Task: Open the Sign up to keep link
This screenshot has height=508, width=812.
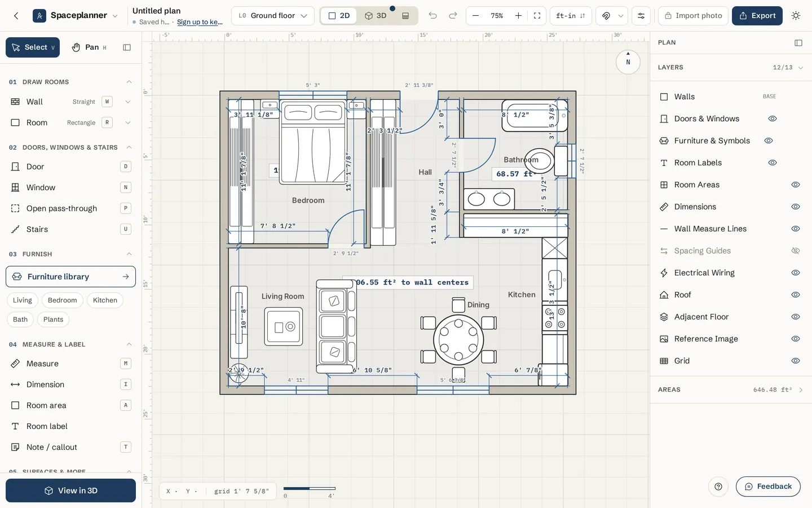Action: (x=200, y=22)
